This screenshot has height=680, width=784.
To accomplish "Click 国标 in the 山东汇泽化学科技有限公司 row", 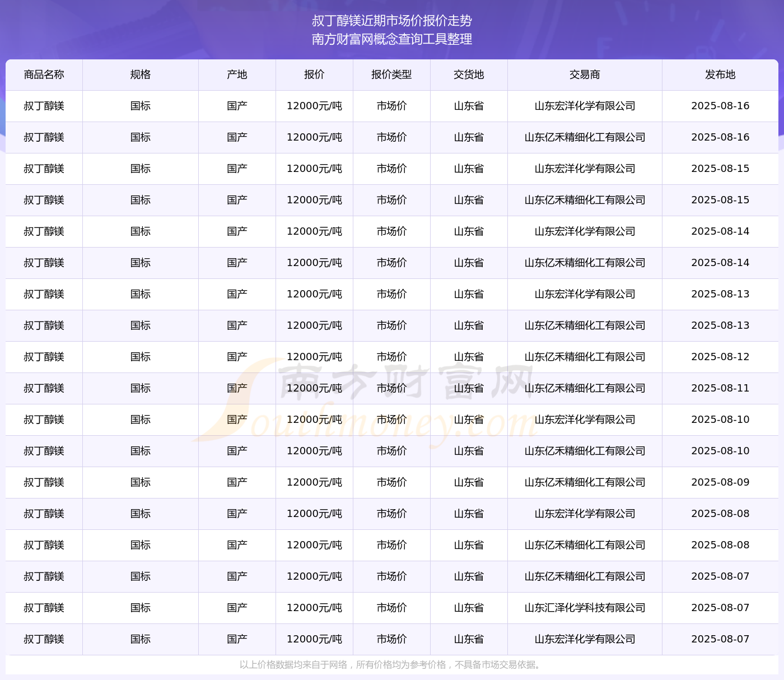I will click(x=141, y=608).
